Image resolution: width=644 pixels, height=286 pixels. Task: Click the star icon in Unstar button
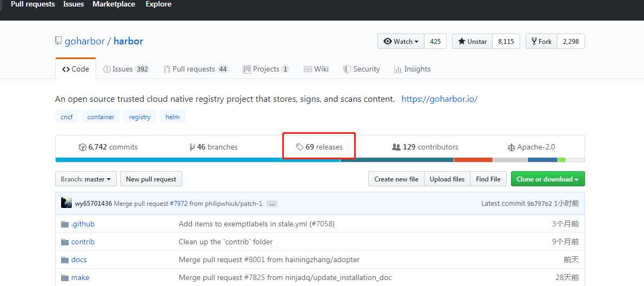point(462,41)
